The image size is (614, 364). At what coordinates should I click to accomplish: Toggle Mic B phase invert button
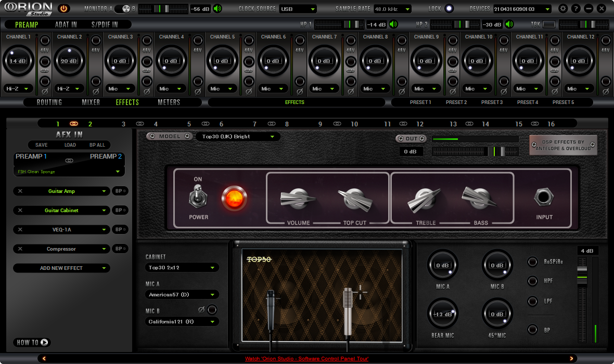(x=212, y=309)
